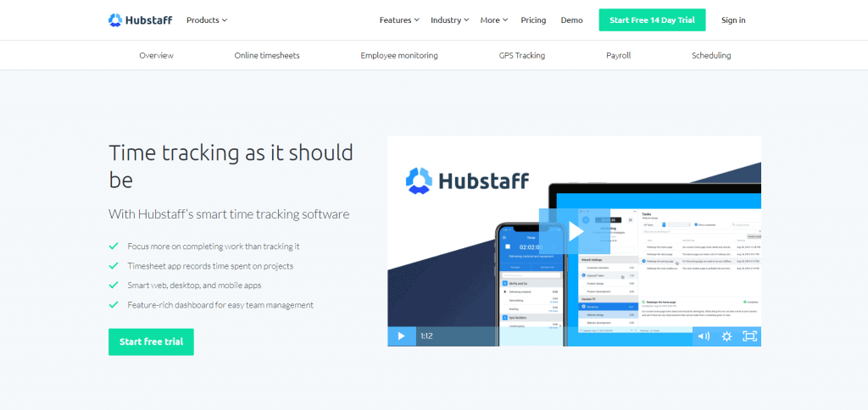
Task: Click checkmark icon beside 'Timesheet app records'
Action: point(114,266)
